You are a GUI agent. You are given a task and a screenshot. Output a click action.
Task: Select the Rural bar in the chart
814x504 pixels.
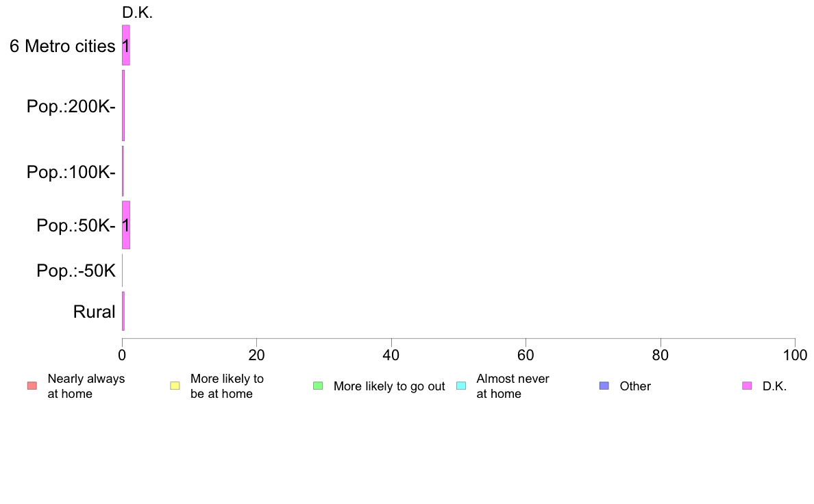(123, 312)
